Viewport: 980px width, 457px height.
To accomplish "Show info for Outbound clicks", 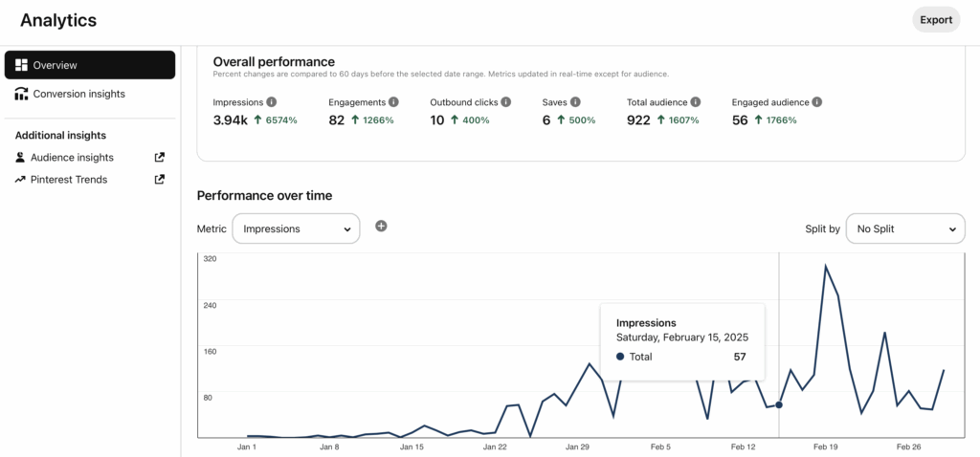I will 506,101.
